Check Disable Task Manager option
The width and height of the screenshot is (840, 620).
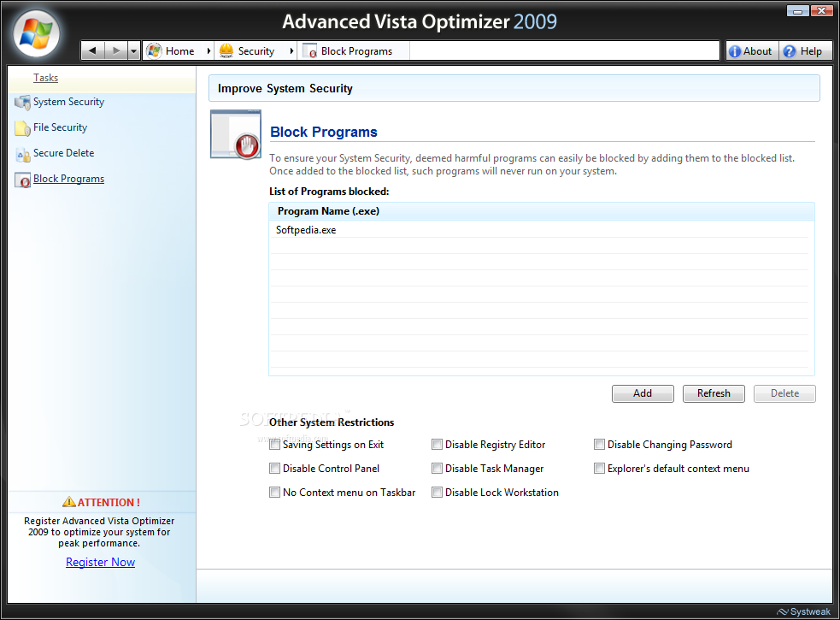point(438,469)
